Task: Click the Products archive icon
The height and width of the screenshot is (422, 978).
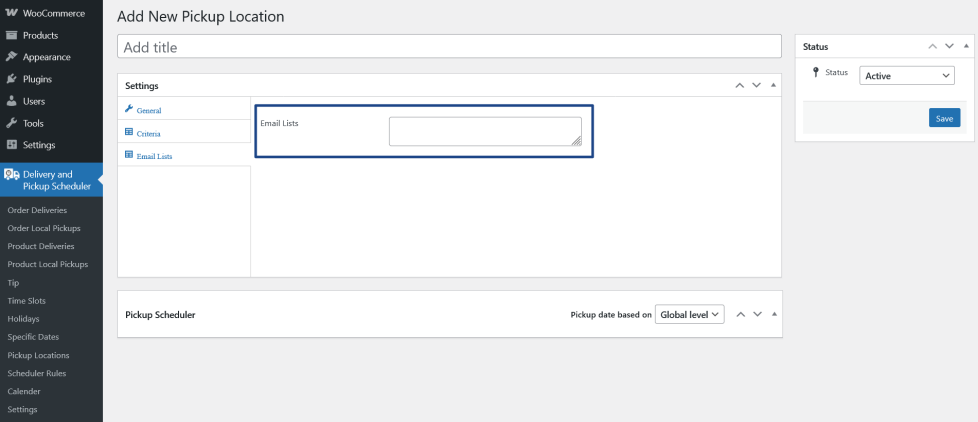Action: pyautogui.click(x=11, y=36)
